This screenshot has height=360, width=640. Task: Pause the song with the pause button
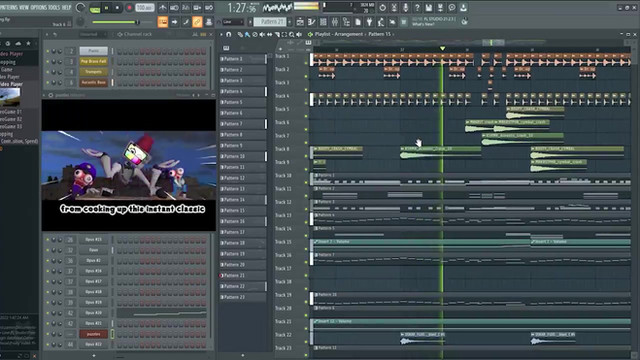107,8
